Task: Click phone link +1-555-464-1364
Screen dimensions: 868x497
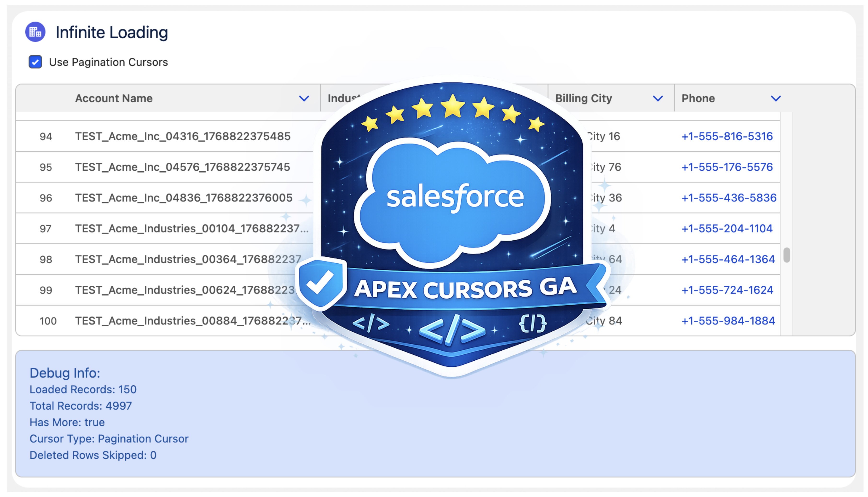Action: [728, 259]
